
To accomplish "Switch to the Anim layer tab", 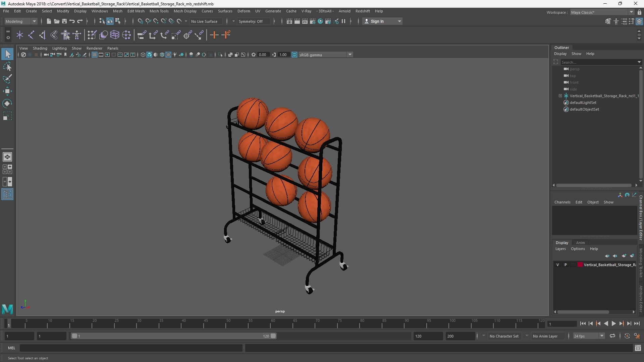I will point(580,243).
